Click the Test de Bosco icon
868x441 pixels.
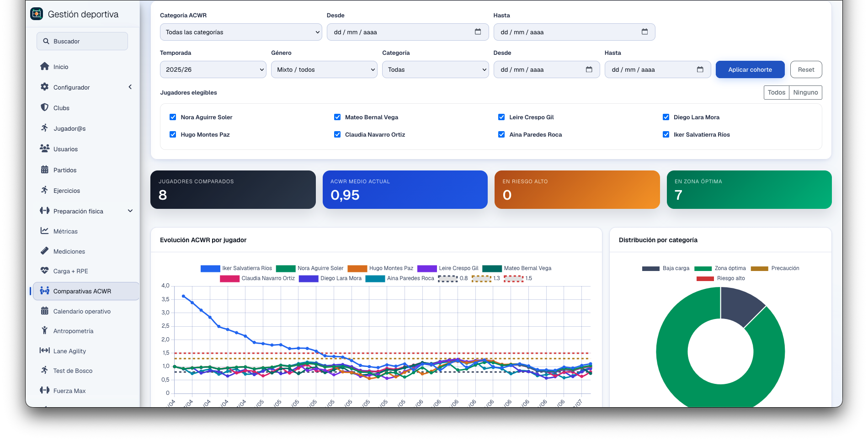pos(44,370)
